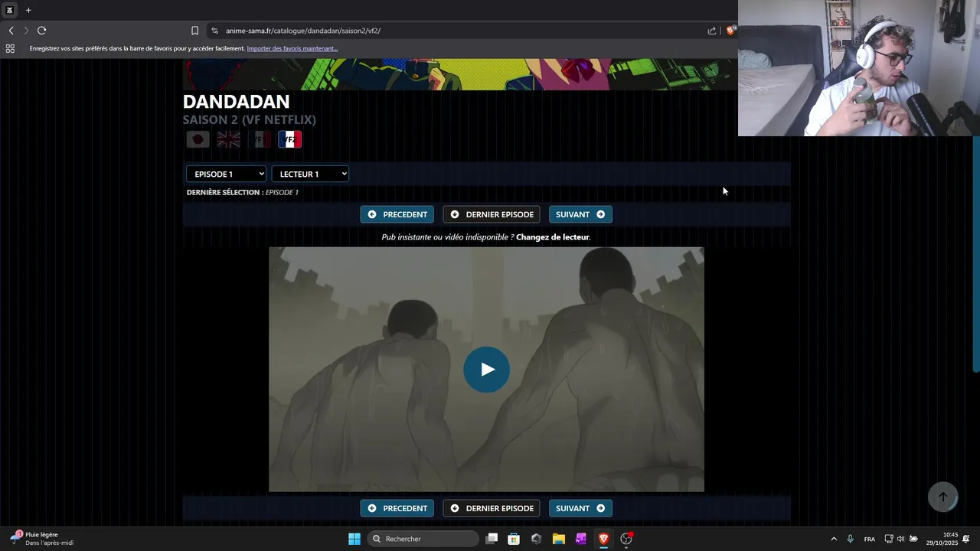The height and width of the screenshot is (551, 980).
Task: Open a new browser tab
Action: click(28, 10)
